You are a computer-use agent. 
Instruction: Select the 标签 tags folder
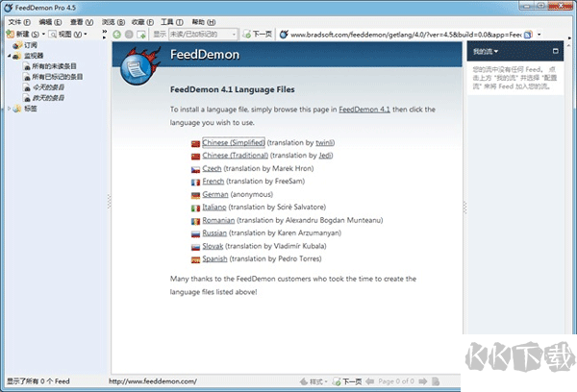point(30,109)
